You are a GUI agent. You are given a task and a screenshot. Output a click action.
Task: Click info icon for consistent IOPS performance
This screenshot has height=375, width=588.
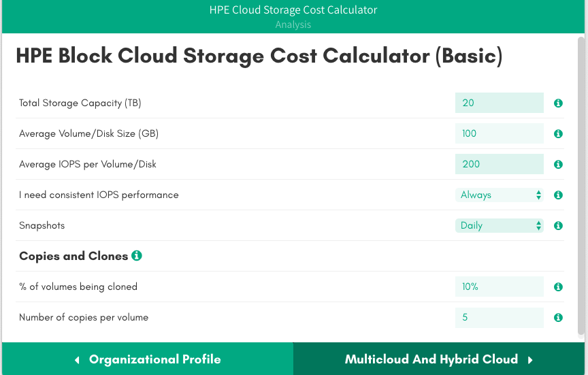(558, 195)
